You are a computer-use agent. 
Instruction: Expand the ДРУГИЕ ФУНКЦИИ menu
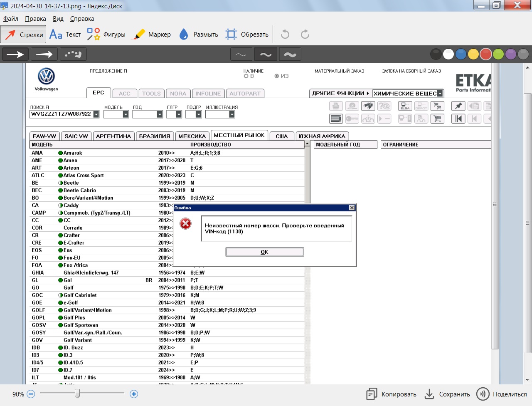coord(340,93)
